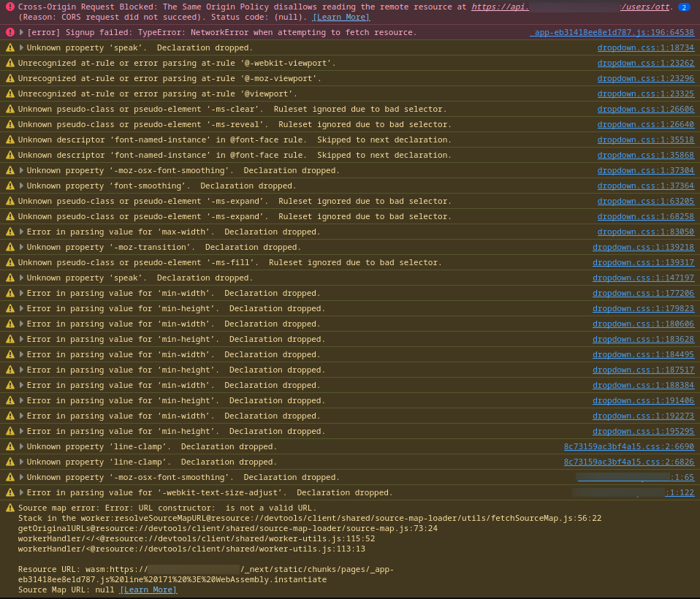The height and width of the screenshot is (599, 700).
Task: Expand the 'max-width' parsing error details
Action: tap(21, 232)
